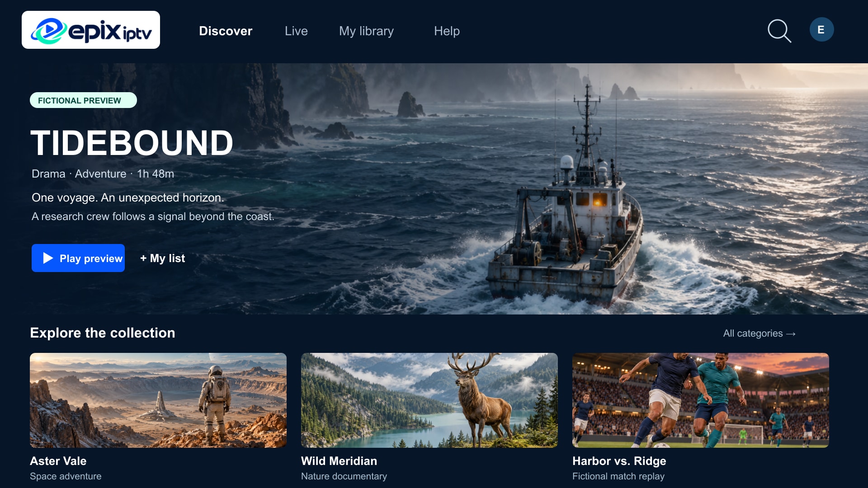Open the My library tab

[x=366, y=31]
